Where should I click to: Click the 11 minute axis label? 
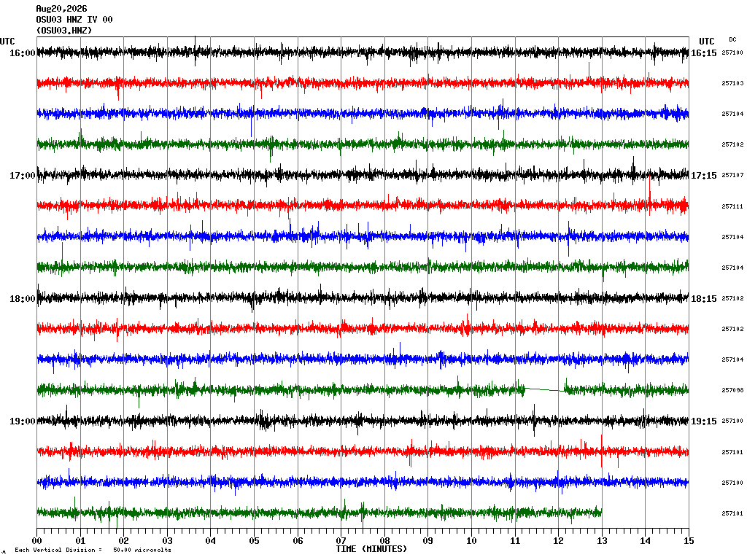515,541
